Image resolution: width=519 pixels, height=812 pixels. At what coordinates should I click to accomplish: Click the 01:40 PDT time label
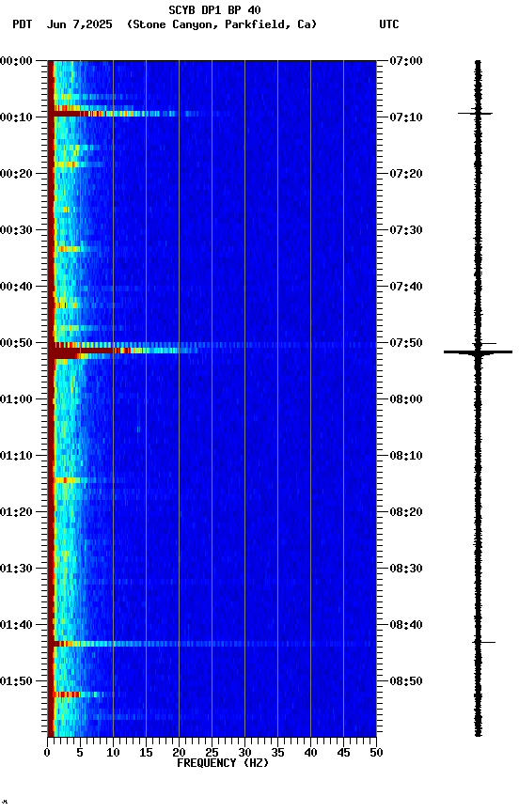[x=16, y=625]
